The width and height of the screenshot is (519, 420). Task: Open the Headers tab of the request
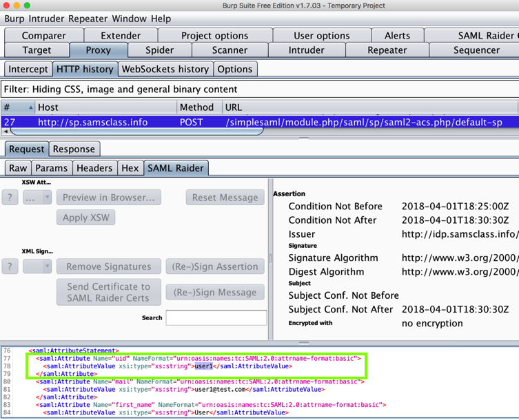pos(94,168)
